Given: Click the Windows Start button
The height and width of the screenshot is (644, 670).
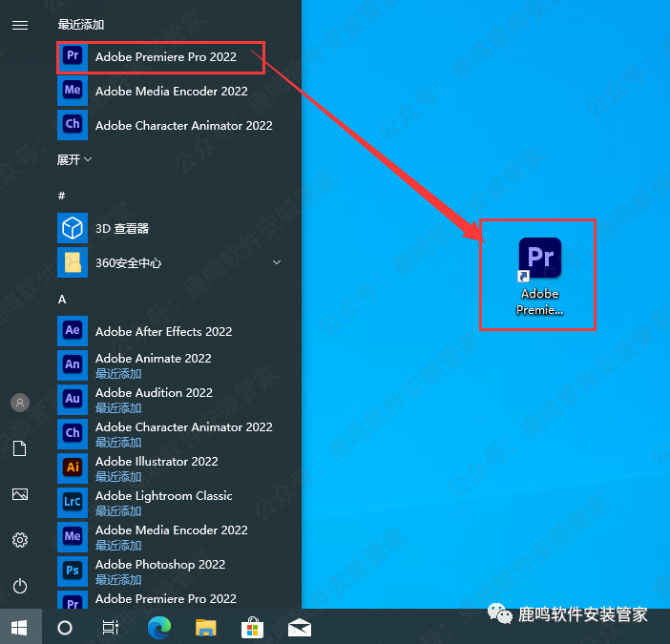Looking at the screenshot, I should click(x=19, y=627).
